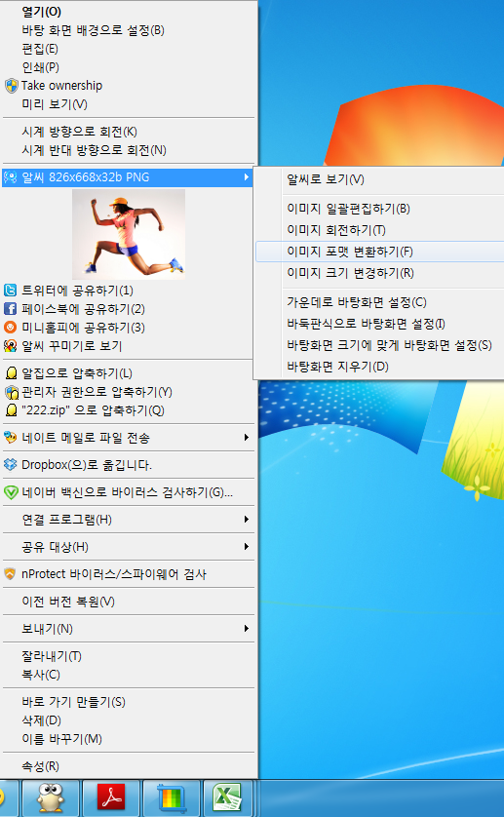Click the 알집으로 압축하기(L) label
Viewport: 504px width, 817px height.
(77, 373)
